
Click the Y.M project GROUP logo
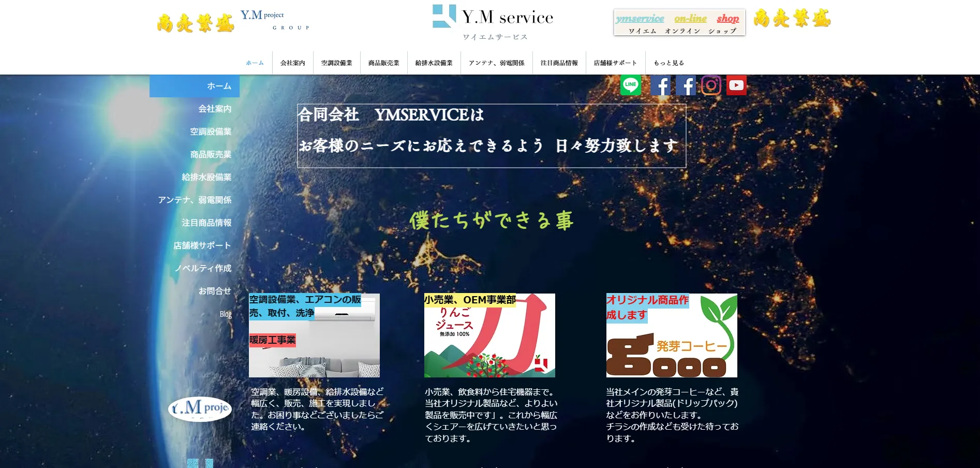point(274,21)
